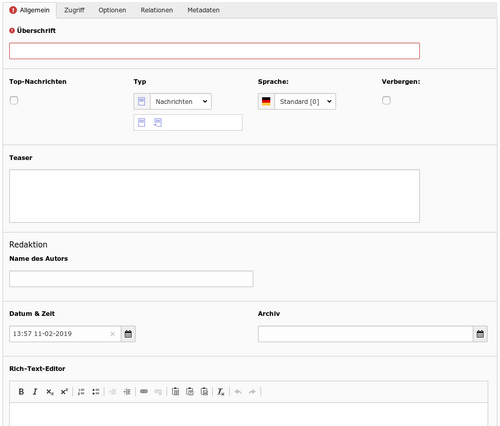
Task: Open the Sprache dropdown showing Standard [0]
Action: (305, 101)
